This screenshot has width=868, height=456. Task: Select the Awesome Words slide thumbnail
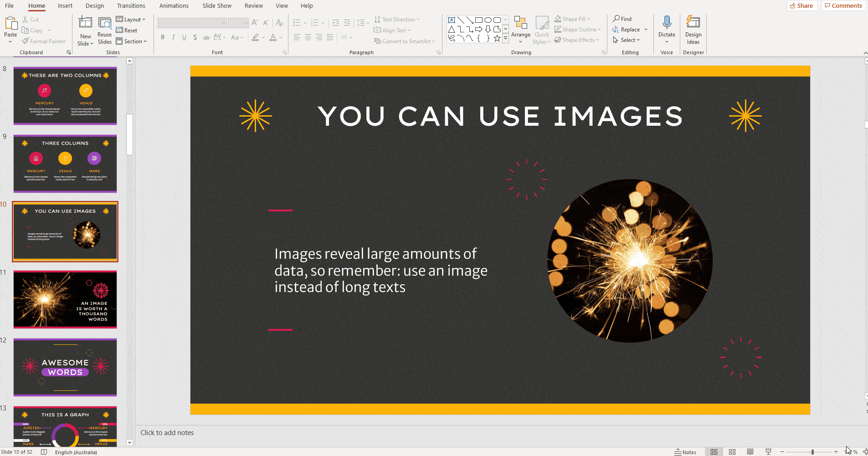[x=65, y=367]
